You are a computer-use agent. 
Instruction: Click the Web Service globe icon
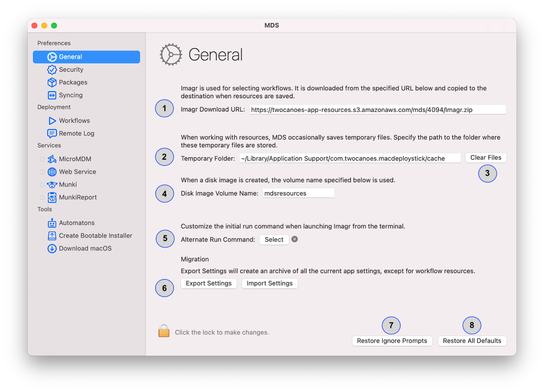tap(52, 172)
